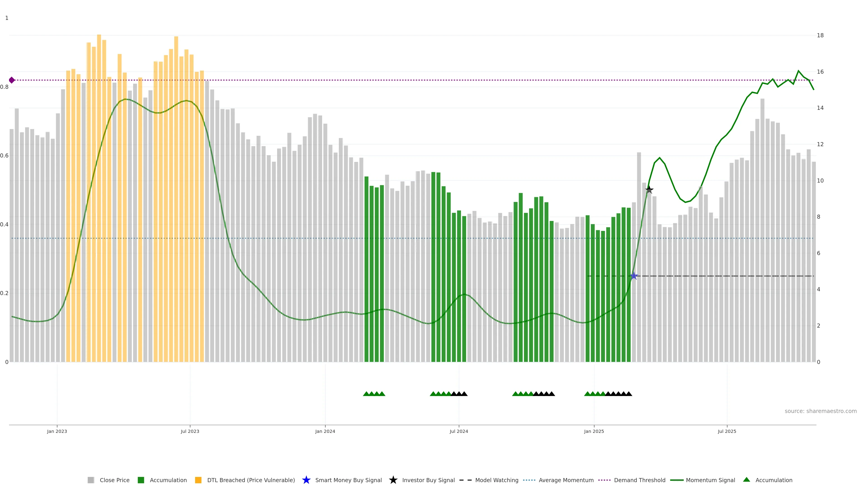Click the tallest orange bar in early 2023
Screen dimensions: 868x488
(x=99, y=168)
